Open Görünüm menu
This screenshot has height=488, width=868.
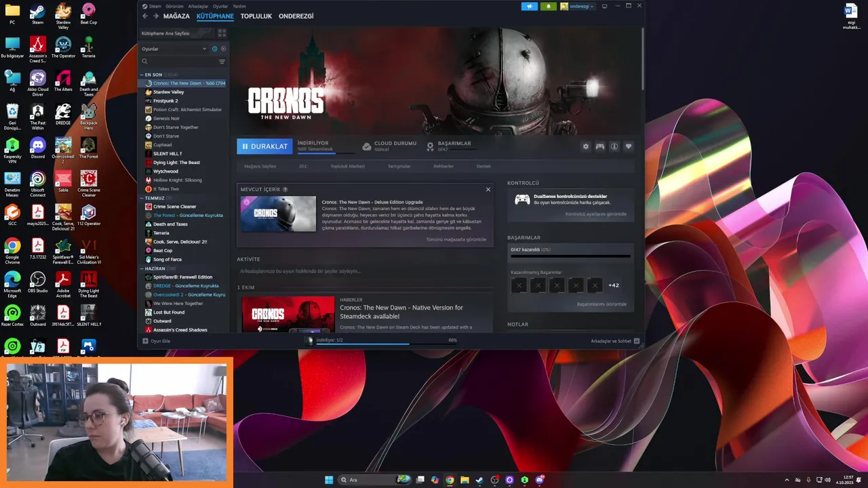pos(175,6)
